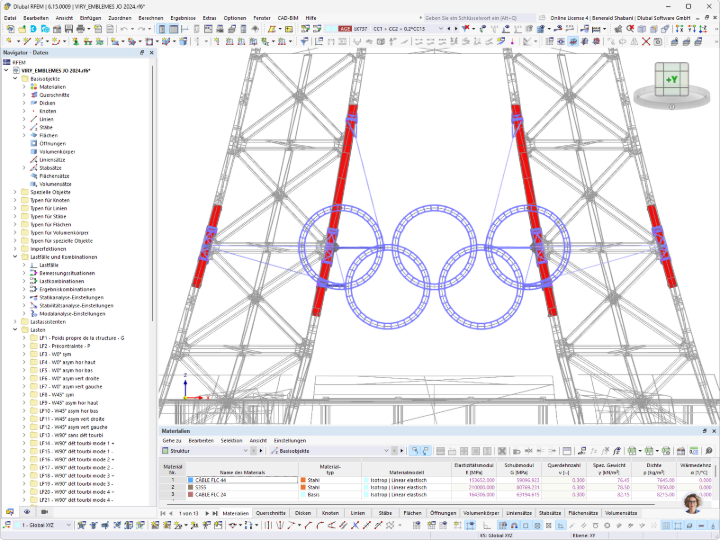The width and height of the screenshot is (720, 540).
Task: Click the search icon in Materialien toolbar
Action: pos(709,451)
